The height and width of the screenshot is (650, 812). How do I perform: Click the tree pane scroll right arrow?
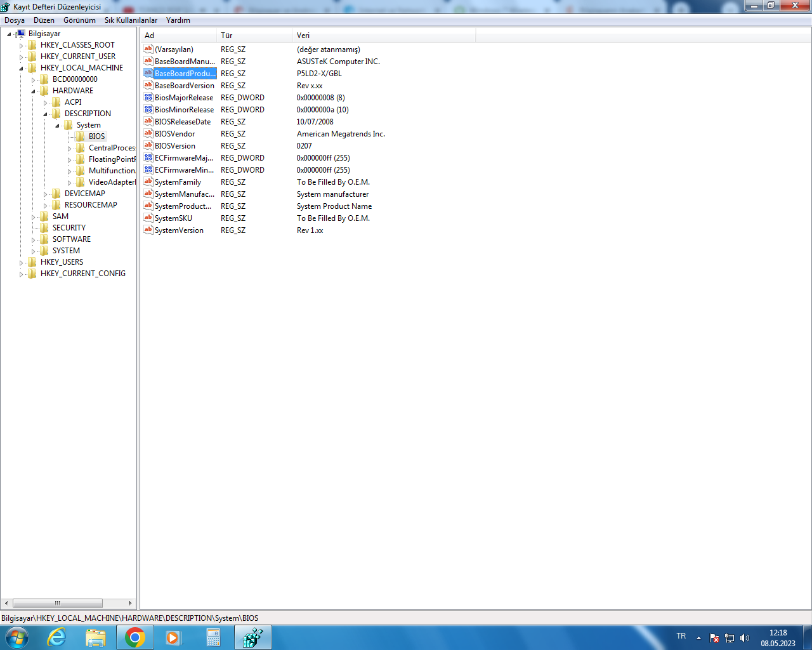[130, 603]
